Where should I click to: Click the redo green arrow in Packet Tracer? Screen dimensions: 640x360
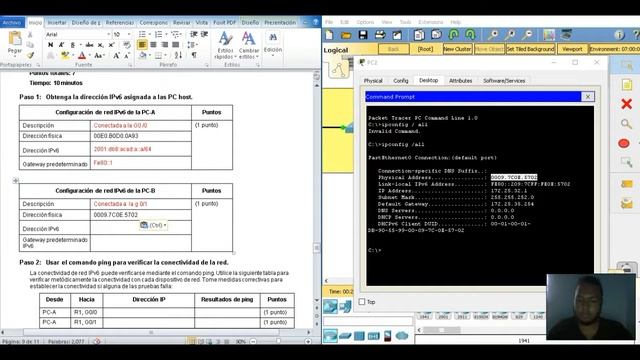pyautogui.click(x=470, y=35)
